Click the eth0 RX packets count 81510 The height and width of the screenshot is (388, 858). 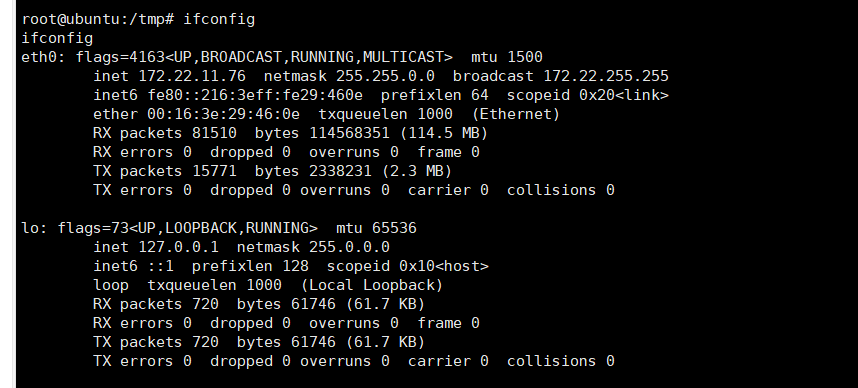[214, 133]
